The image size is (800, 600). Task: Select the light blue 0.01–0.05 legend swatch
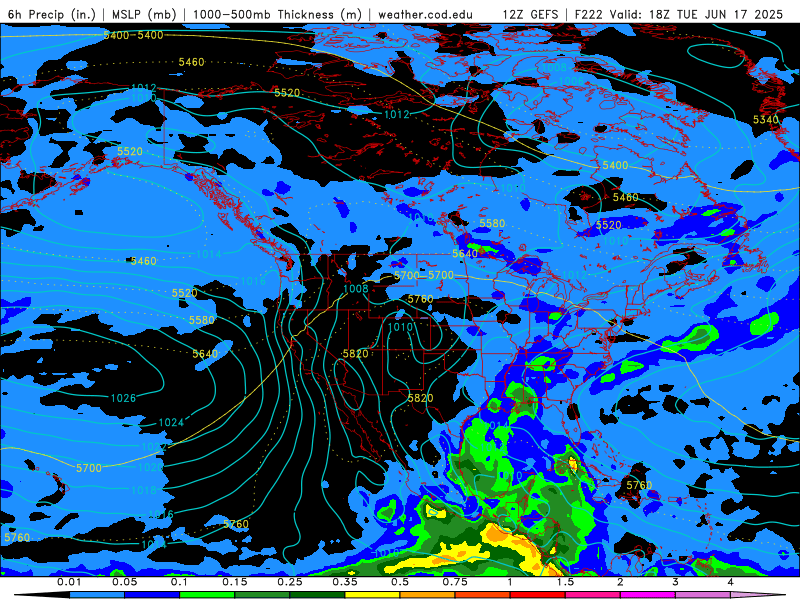[x=97, y=595]
